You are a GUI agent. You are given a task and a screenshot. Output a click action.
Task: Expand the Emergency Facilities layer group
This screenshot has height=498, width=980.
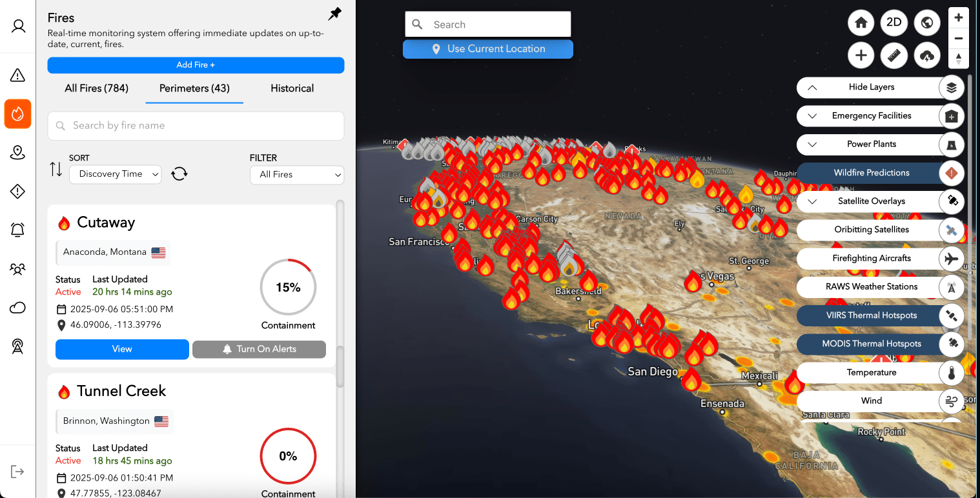880,116
